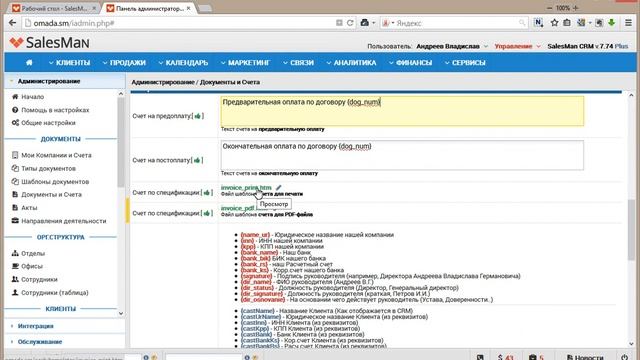Click the Новости button in bottom bar
This screenshot has height=360, width=640.
click(x=585, y=357)
